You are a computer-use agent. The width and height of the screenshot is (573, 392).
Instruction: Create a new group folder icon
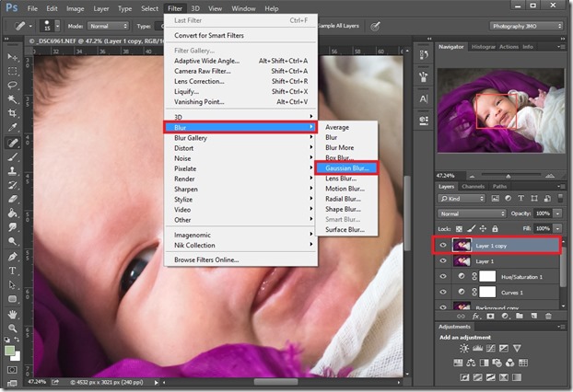click(x=520, y=316)
